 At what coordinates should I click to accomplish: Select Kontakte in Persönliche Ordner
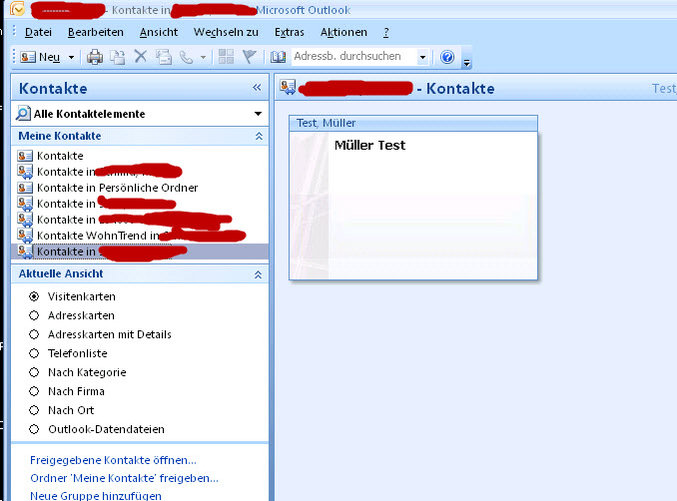coord(117,188)
